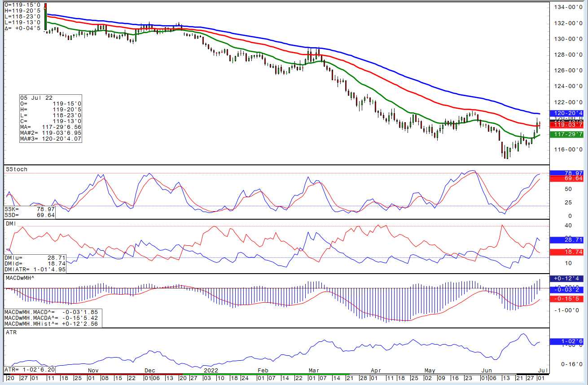Select the MA= 117-29'6.56 readout
Image resolution: width=588 pixels, height=385 pixels.
(x=50, y=127)
